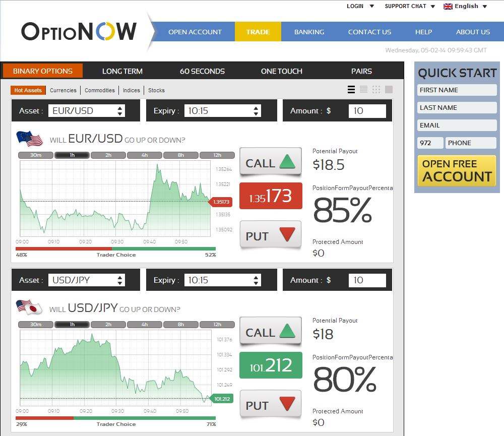Click the USD/JPY Amount field
This screenshot has width=504, height=436.
[367, 280]
